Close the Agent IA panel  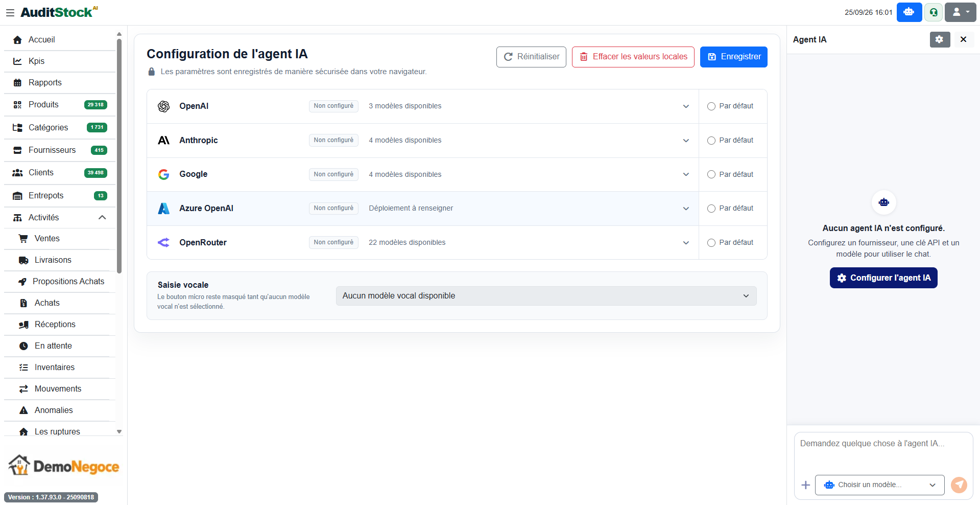[x=963, y=39]
